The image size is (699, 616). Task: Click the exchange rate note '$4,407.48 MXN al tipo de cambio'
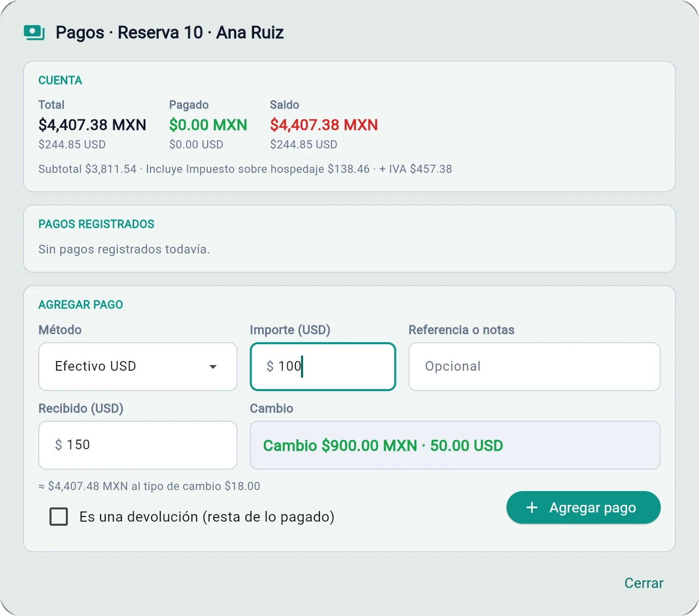pos(149,486)
